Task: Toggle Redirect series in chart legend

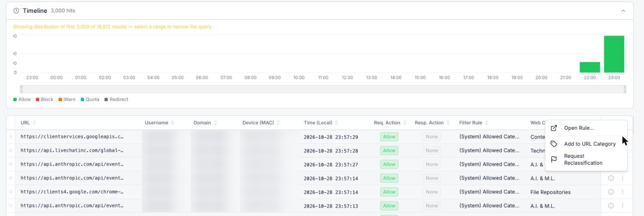Action: point(116,100)
